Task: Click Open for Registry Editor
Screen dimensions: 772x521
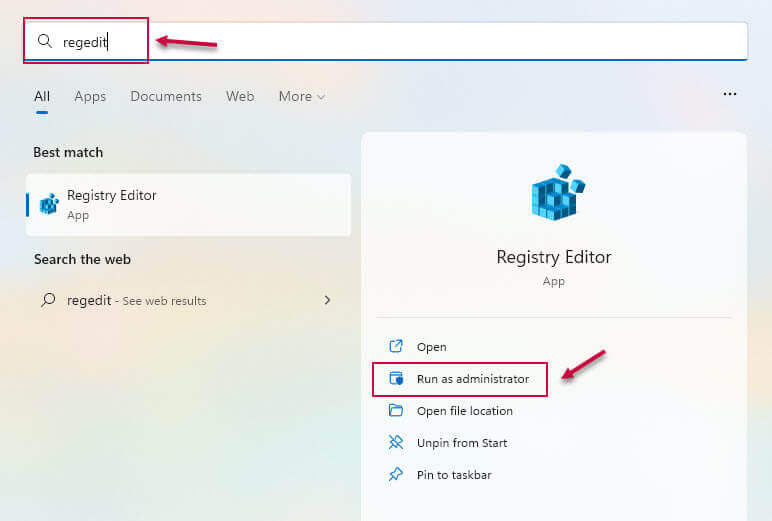Action: point(431,347)
